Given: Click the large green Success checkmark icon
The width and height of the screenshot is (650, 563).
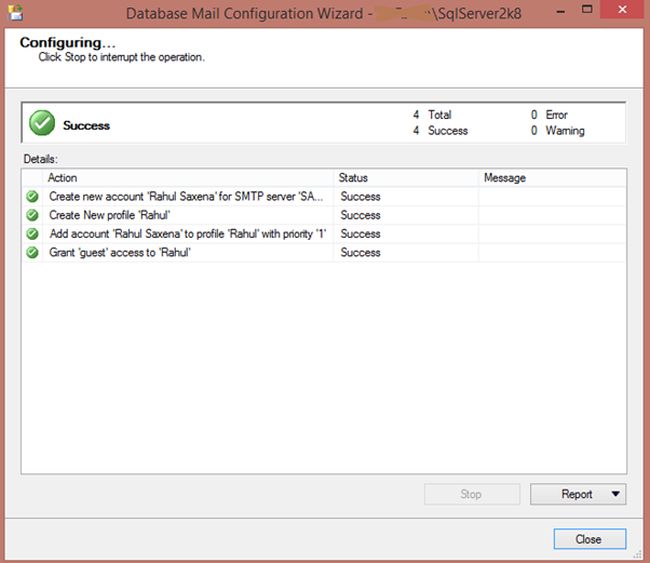Looking at the screenshot, I should point(42,123).
